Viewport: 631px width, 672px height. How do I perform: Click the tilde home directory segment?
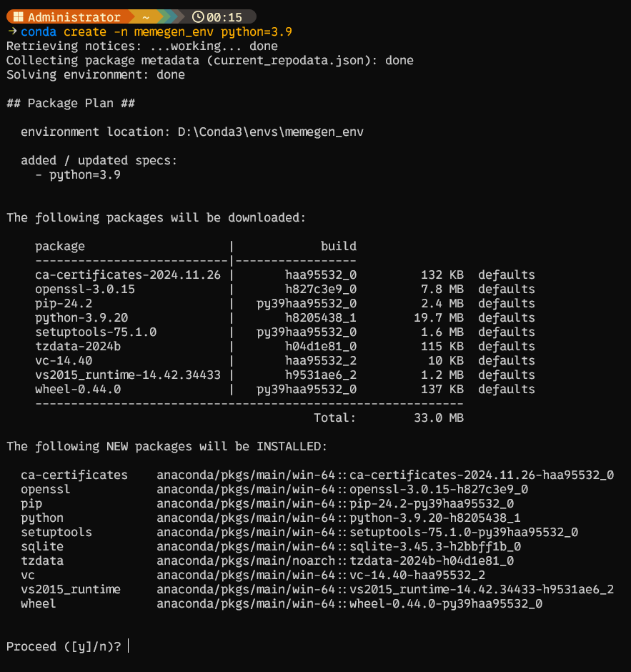[x=146, y=17]
